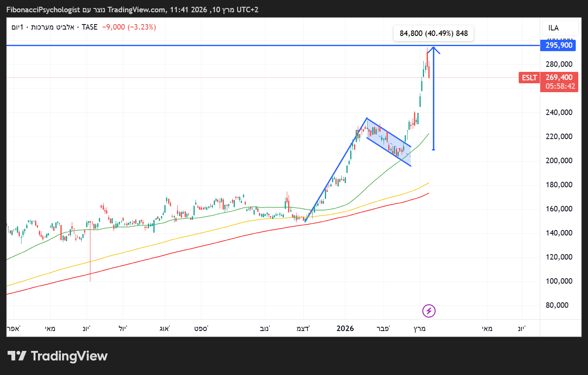
Task: Click the מרץ month label on time axis
Action: point(419,328)
